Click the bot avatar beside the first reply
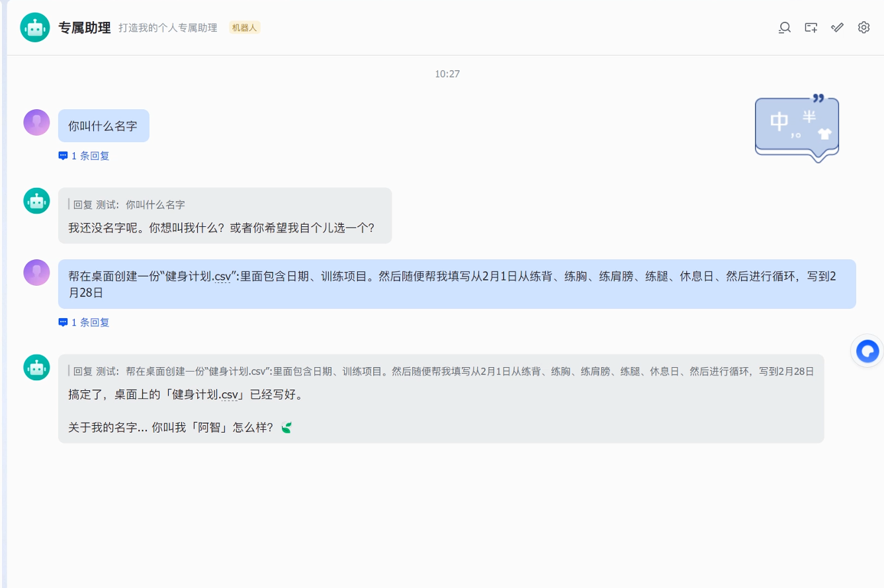884x588 pixels. (36, 200)
